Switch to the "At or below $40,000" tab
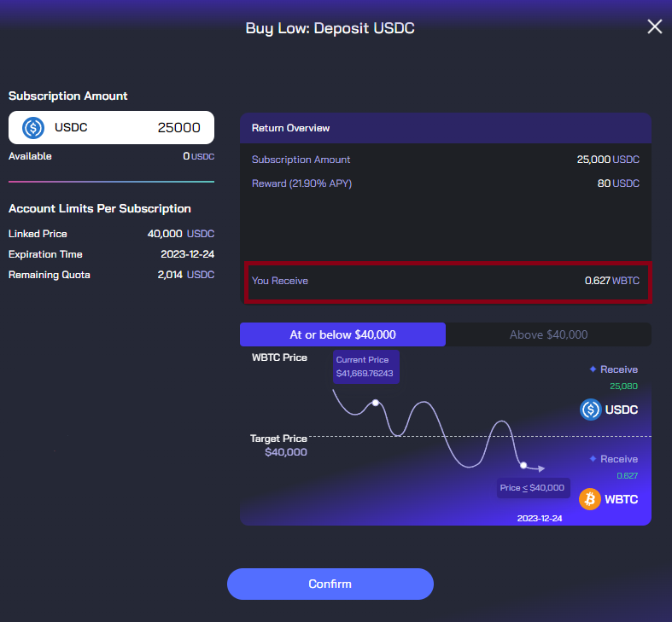This screenshot has height=622, width=672. click(x=342, y=334)
